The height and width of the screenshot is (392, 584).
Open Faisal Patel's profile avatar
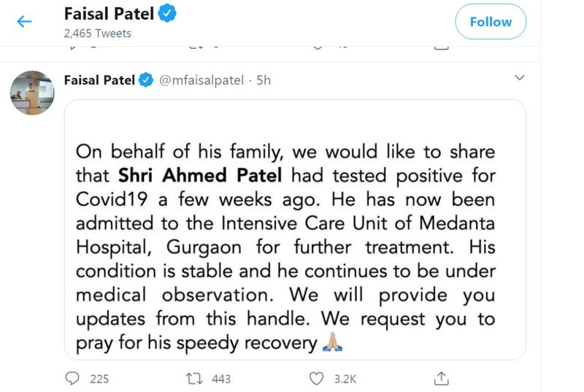[x=32, y=93]
